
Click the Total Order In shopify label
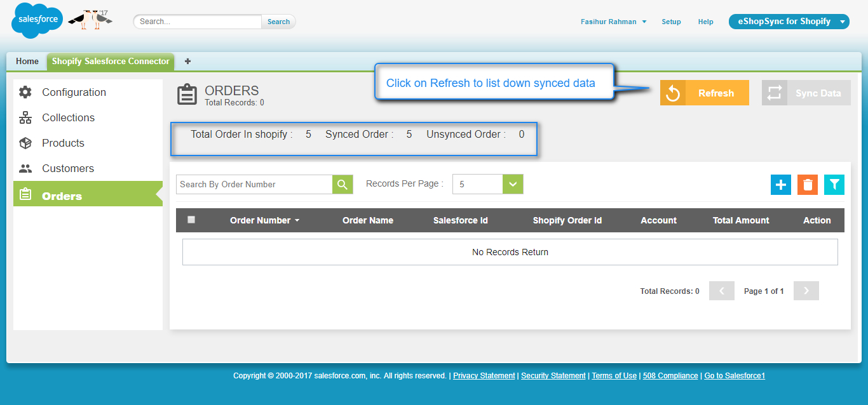pos(241,135)
